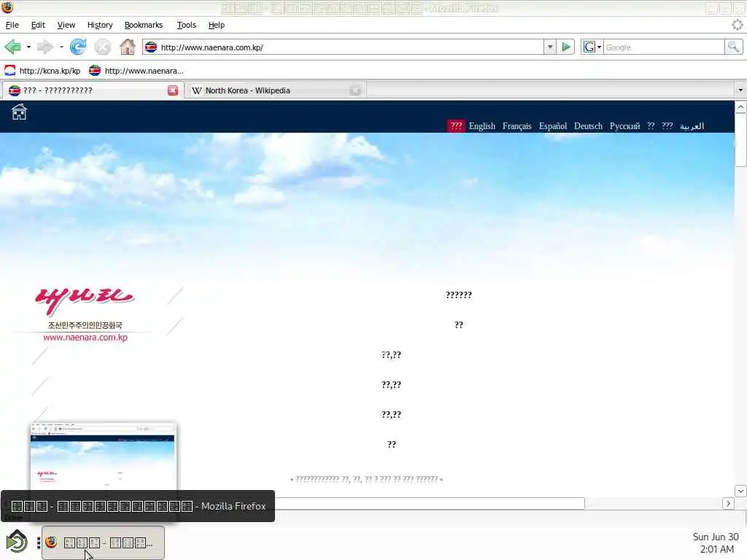
Task: Click the ?????? heading link in the page menu
Action: (458, 295)
